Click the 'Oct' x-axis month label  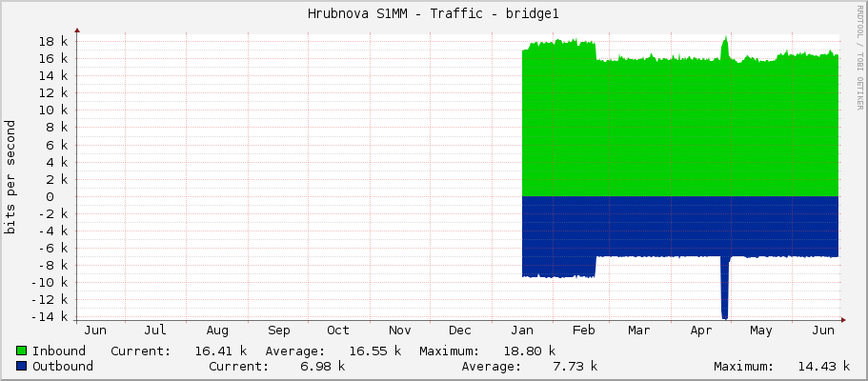click(338, 331)
